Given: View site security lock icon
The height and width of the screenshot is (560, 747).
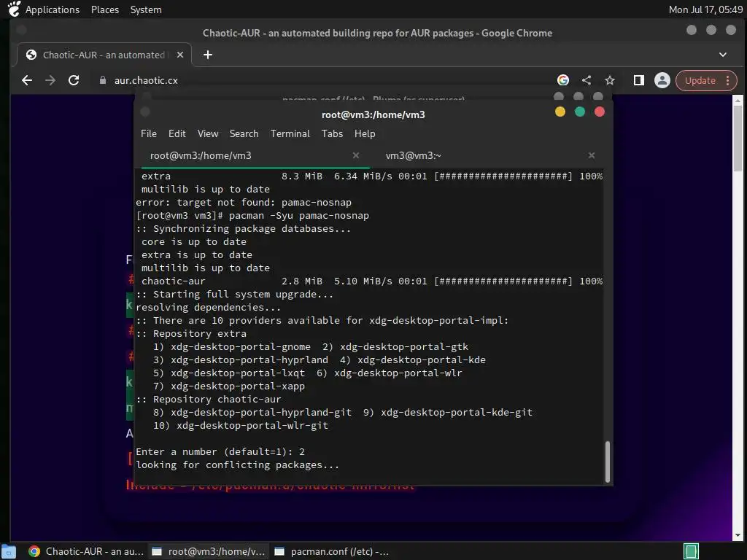Looking at the screenshot, I should tap(102, 80).
